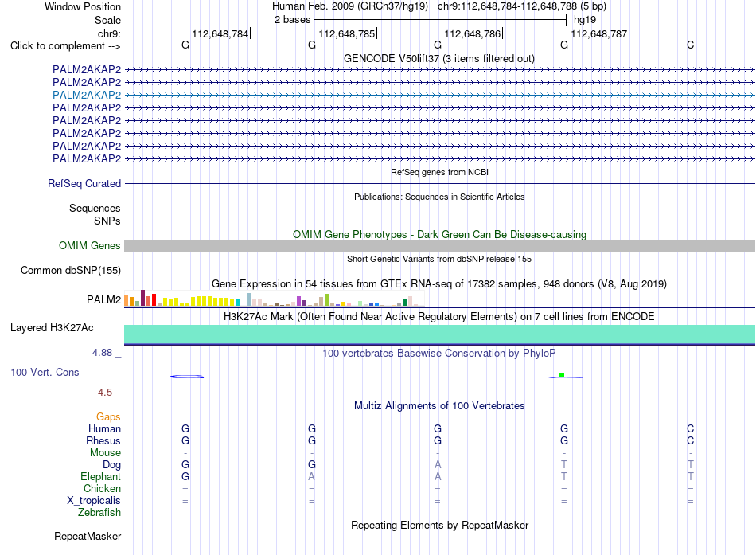Click the 4.88 PhyloP upper scale value
The width and height of the screenshot is (756, 555).
click(102, 353)
